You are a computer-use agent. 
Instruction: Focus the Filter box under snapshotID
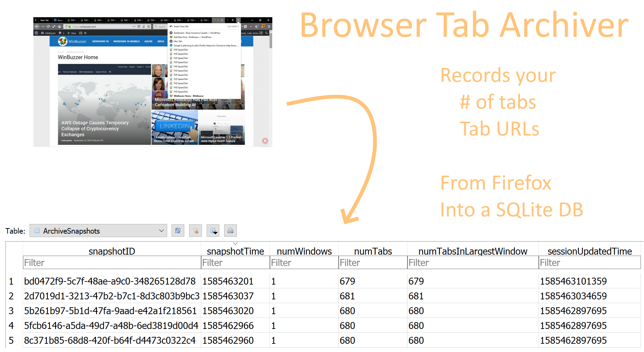(x=112, y=263)
